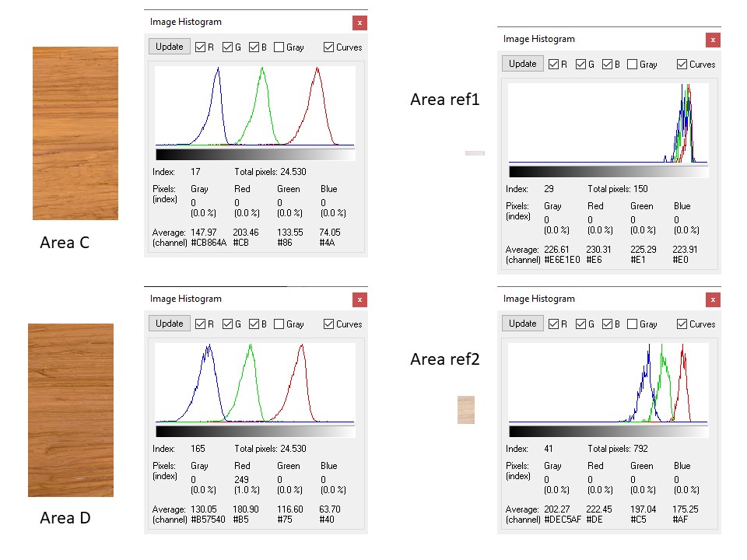The height and width of the screenshot is (560, 747).
Task: Click Update in Area C histogram window
Action: [169, 47]
